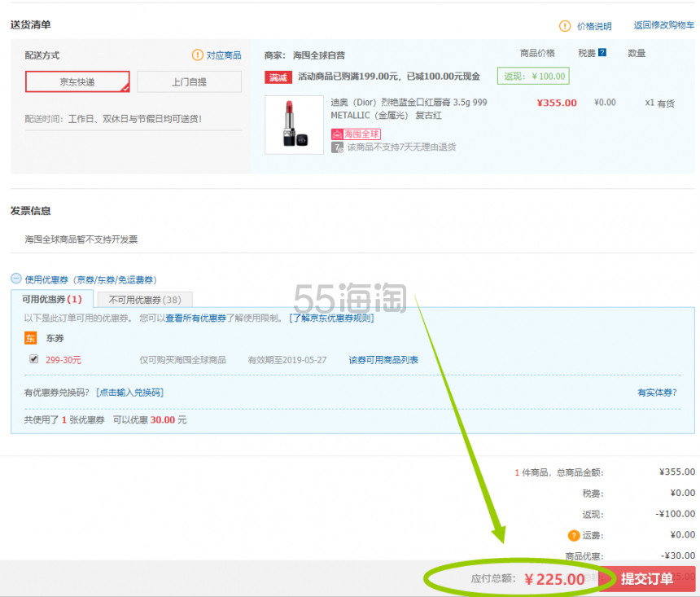Click the warning icon beside 对应商品

click(x=197, y=55)
